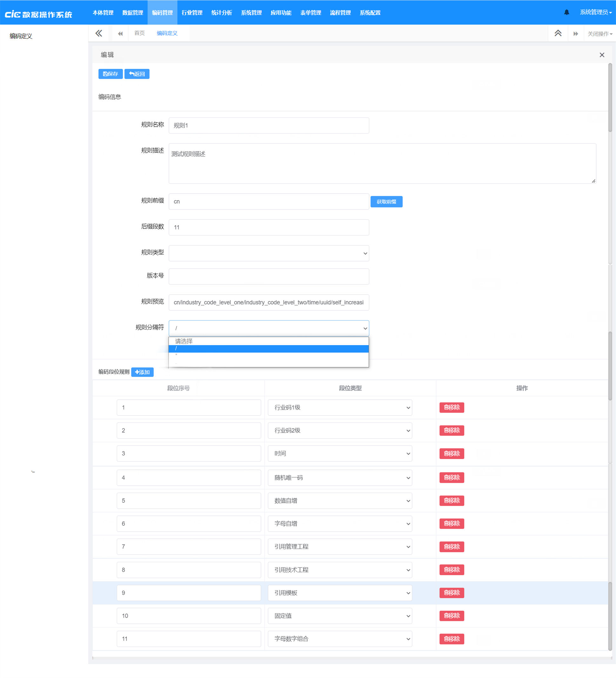616x678 pixels.
Task: Open the rule type dropdown
Action: tap(269, 253)
